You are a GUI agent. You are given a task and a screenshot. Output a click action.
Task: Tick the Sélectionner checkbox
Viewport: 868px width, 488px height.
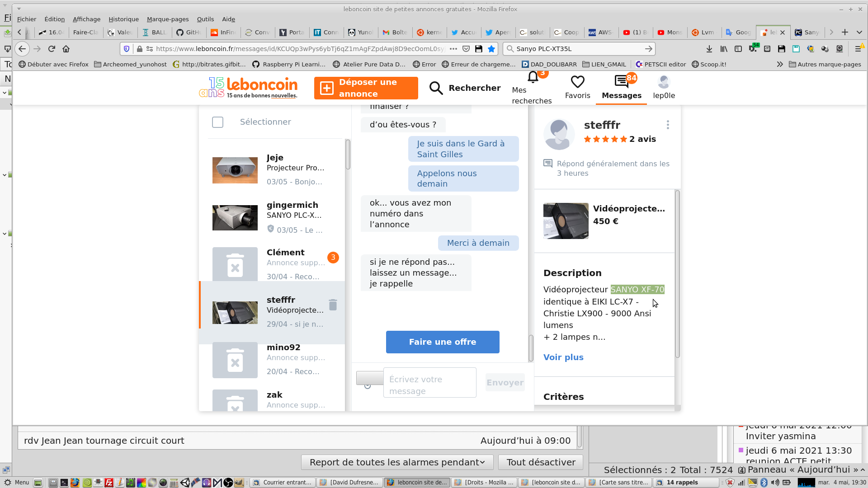click(x=217, y=122)
